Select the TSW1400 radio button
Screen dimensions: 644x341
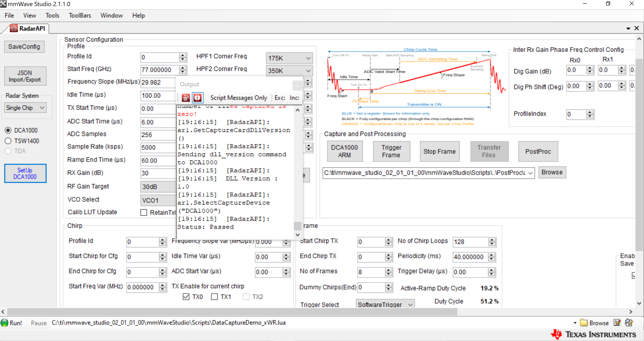[x=8, y=141]
